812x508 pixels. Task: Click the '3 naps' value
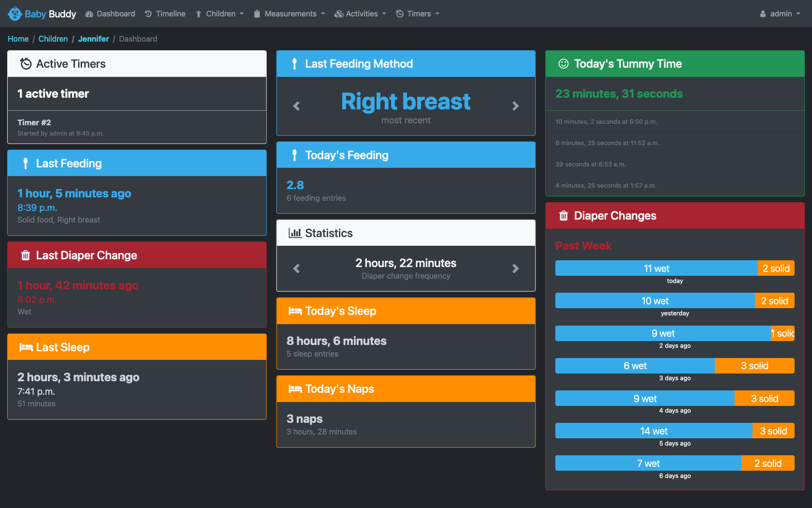pyautogui.click(x=304, y=419)
